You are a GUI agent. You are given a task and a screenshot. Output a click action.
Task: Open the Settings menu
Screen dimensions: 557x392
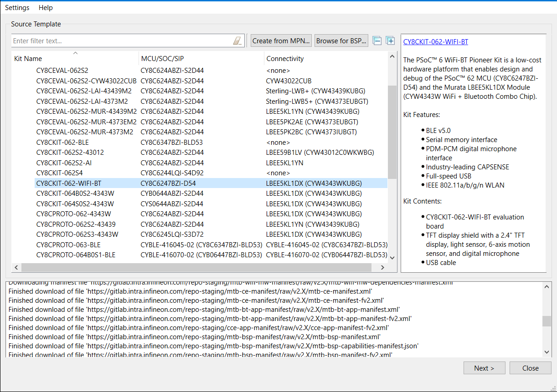coord(17,8)
